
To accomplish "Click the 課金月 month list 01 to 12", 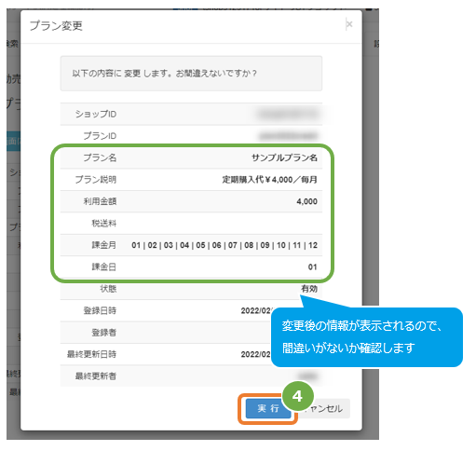I will coord(224,245).
